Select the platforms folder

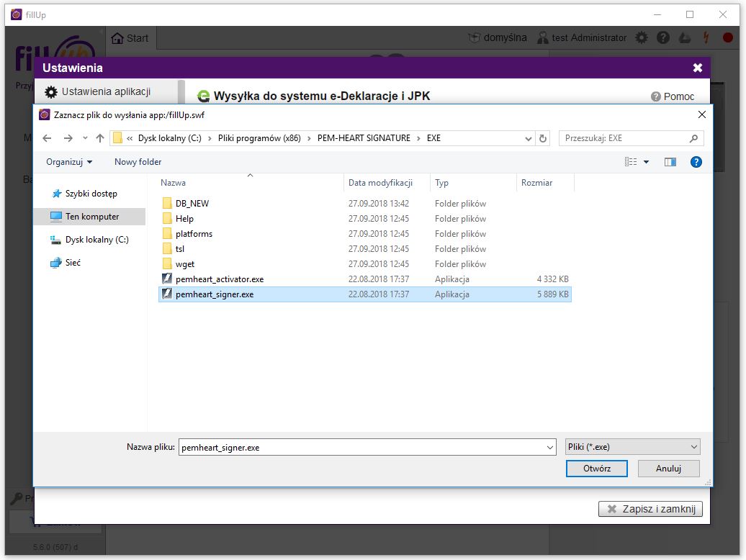(364, 234)
